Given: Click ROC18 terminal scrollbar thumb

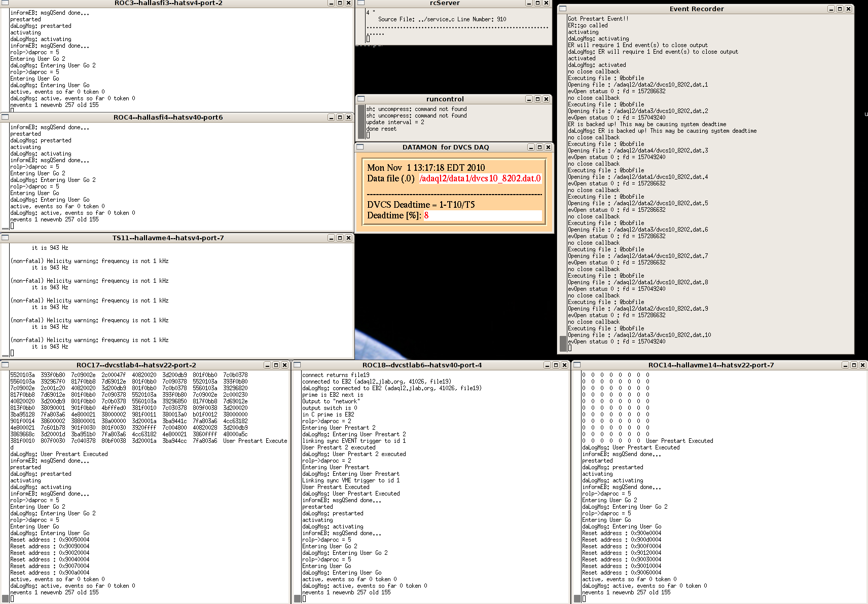Looking at the screenshot, I should click(297, 598).
